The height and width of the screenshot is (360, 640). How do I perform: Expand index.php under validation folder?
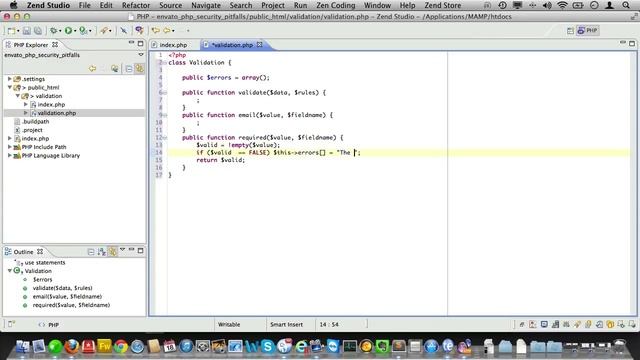(26, 104)
